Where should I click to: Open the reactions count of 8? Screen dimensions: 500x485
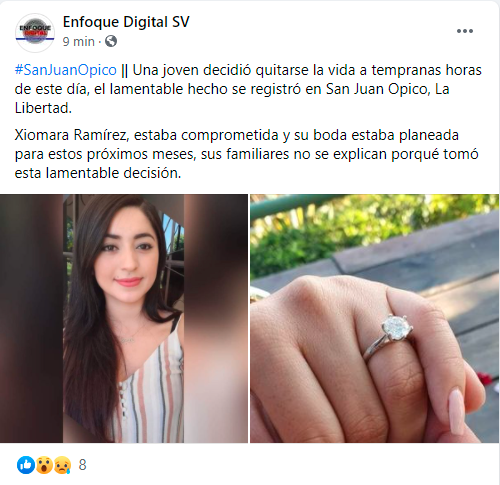[82, 465]
